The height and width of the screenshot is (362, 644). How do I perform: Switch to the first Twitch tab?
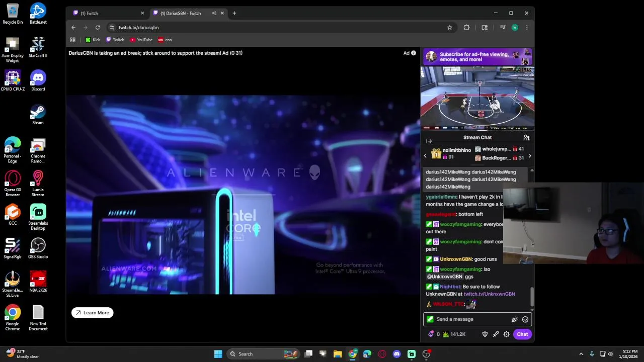click(108, 13)
